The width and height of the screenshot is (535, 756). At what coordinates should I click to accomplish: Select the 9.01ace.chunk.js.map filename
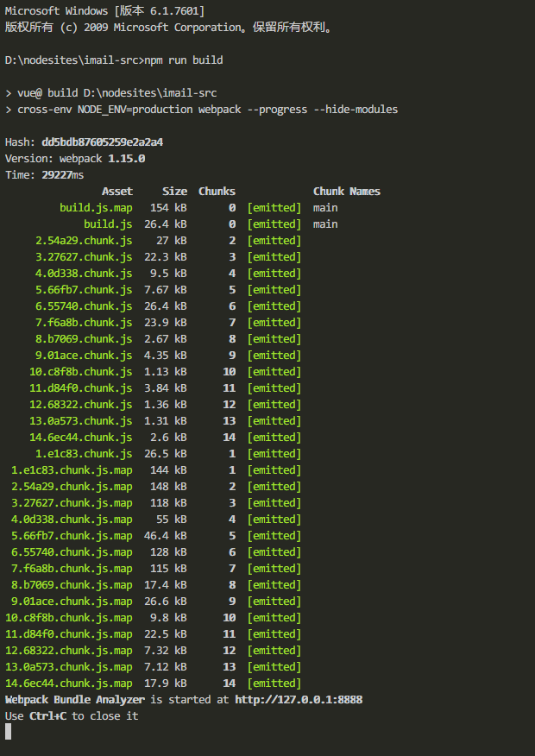pos(72,602)
